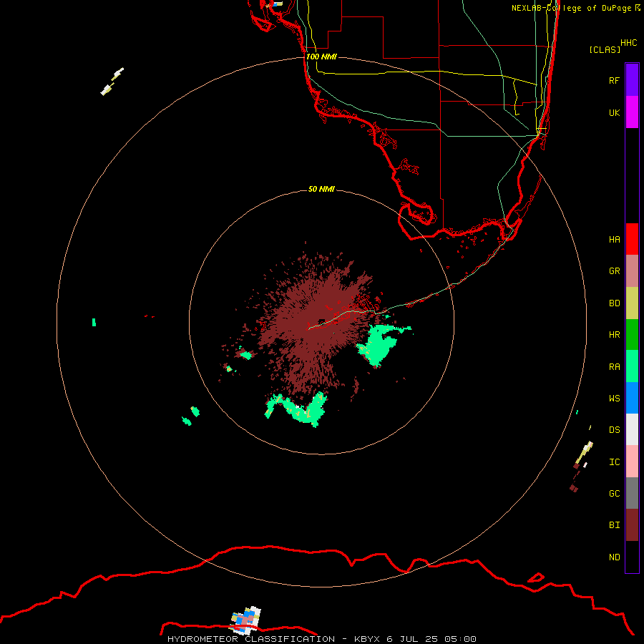Click the HR legend label
Viewport: 644px width, 644px height.
614,335
